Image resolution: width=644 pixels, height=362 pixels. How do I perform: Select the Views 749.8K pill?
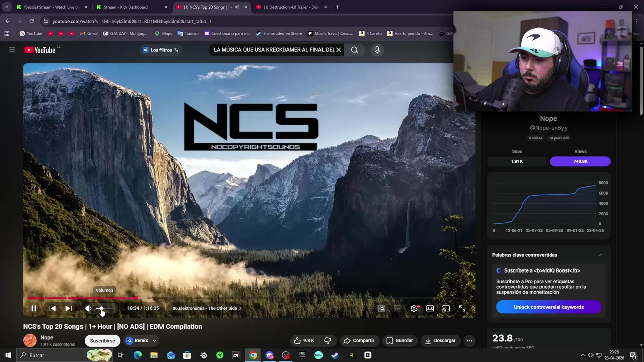pyautogui.click(x=580, y=161)
